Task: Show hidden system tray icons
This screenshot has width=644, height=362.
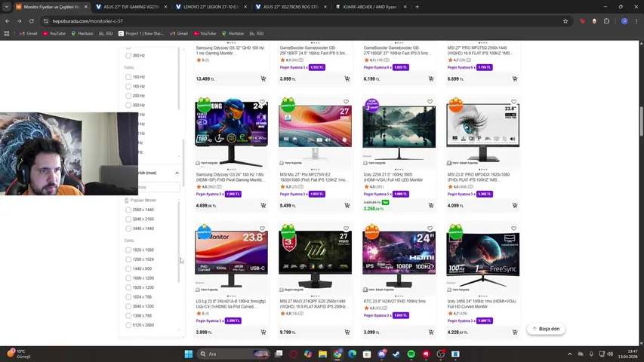Action: (569, 354)
